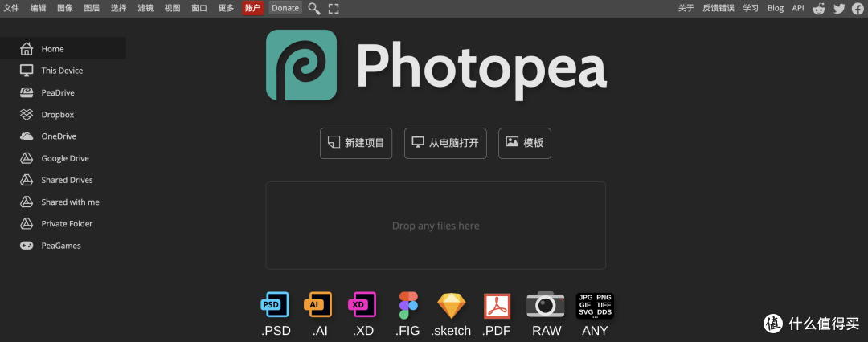
Task: Click the RAW camera icon
Action: (546, 304)
